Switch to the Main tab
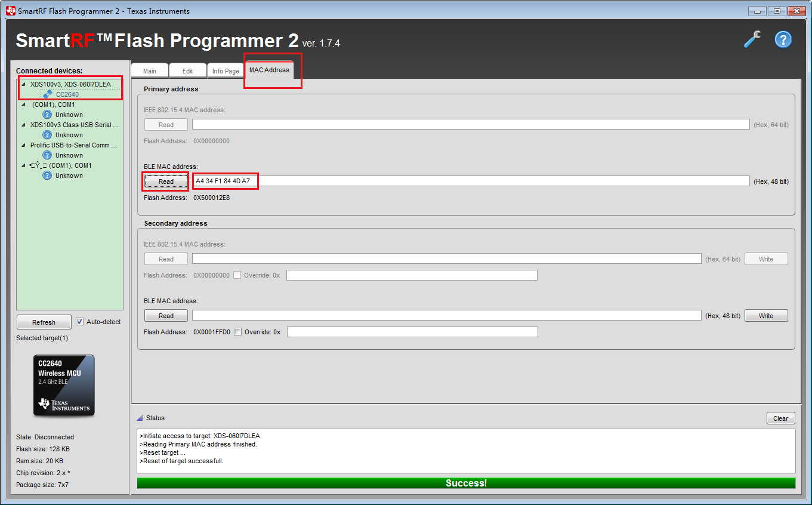The width and height of the screenshot is (812, 505). pyautogui.click(x=150, y=71)
